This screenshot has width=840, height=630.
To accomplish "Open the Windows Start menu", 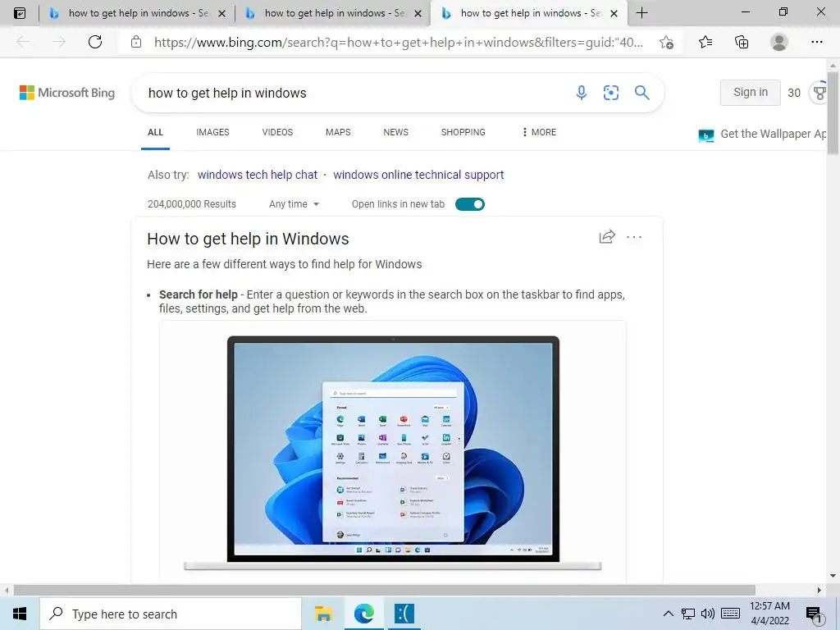I will pos(20,614).
